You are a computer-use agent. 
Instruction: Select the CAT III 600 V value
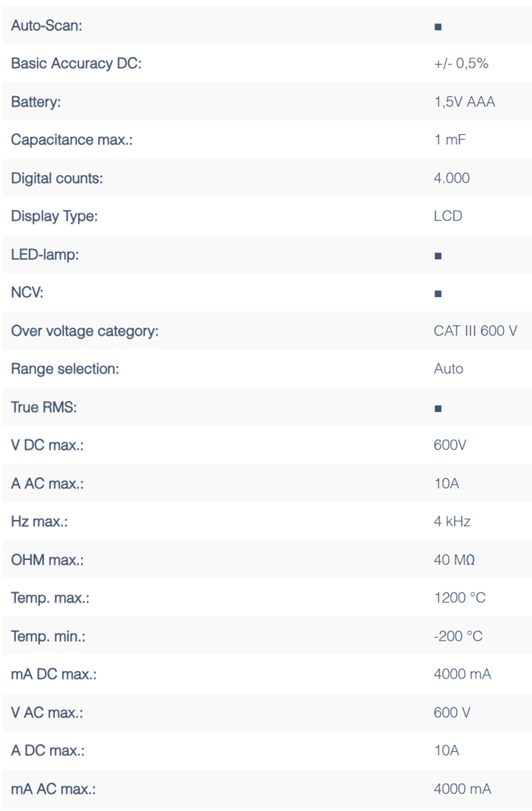click(475, 331)
